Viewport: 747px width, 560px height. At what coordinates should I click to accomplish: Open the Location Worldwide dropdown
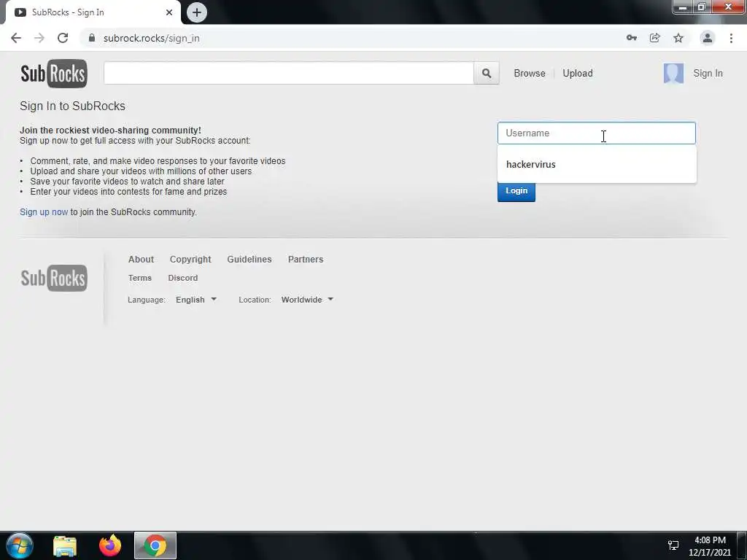point(307,300)
